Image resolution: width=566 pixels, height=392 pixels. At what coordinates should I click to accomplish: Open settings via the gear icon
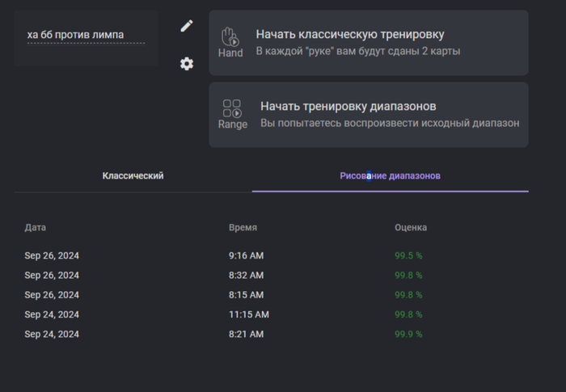tap(187, 64)
